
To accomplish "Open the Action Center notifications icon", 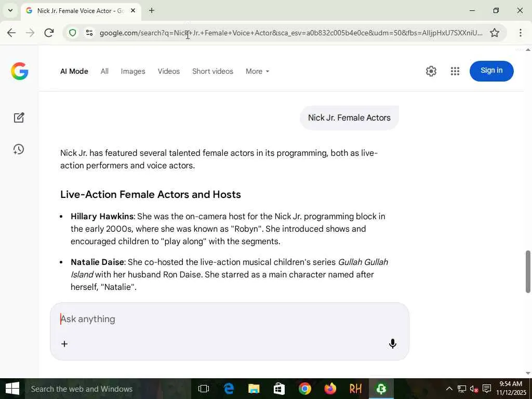I will click(487, 389).
